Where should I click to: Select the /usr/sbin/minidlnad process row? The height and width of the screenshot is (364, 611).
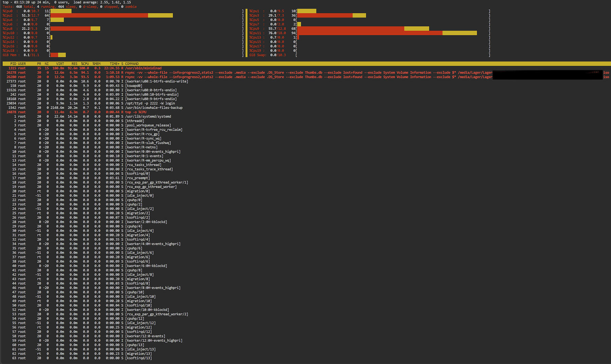pyautogui.click(x=143, y=68)
